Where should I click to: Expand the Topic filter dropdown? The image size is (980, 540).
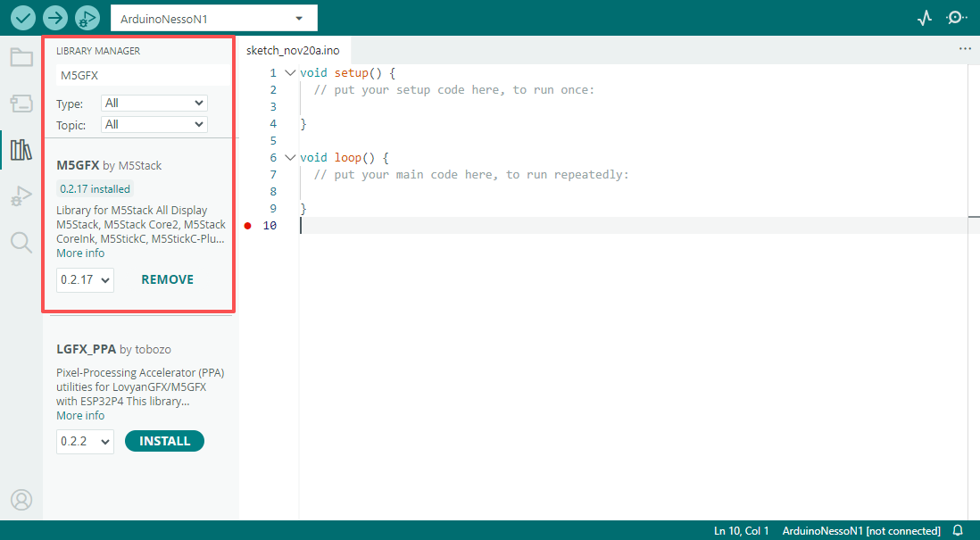[154, 125]
